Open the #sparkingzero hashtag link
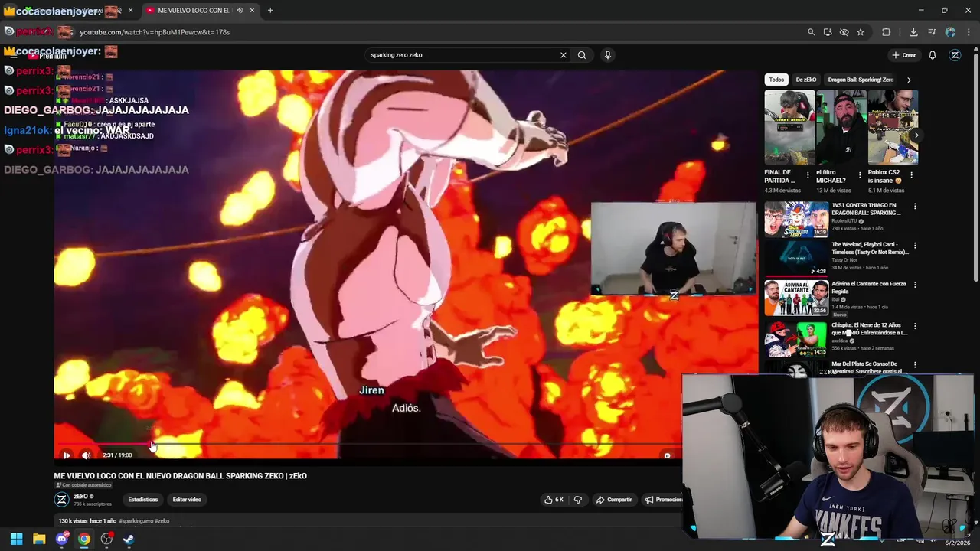980x551 pixels. point(136,521)
